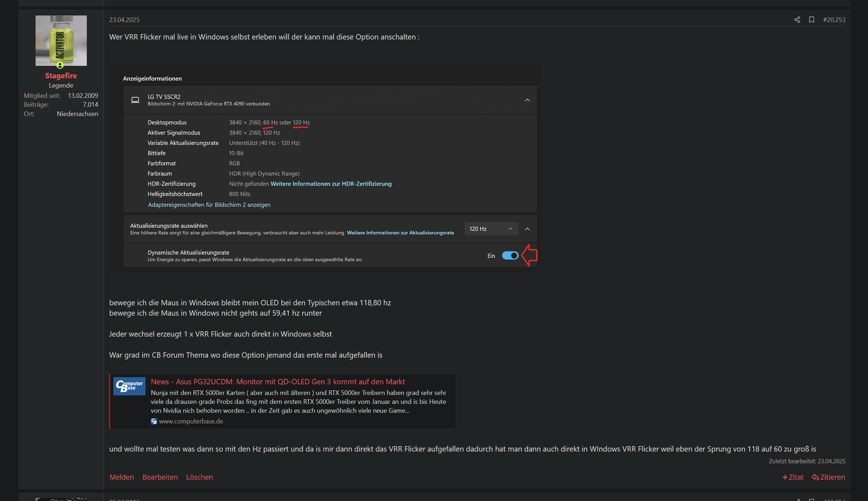
Task: Click the Farbformat value RGB
Action: click(234, 163)
